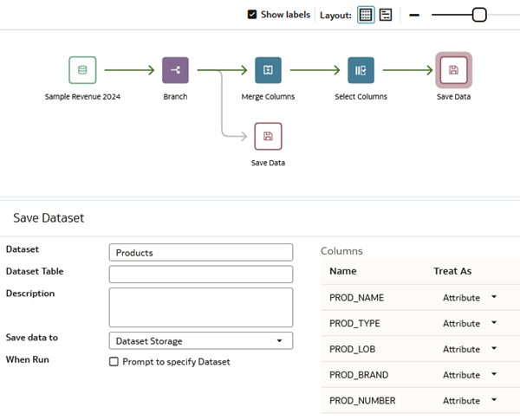
Task: Select the Branch step node
Action: [x=175, y=70]
